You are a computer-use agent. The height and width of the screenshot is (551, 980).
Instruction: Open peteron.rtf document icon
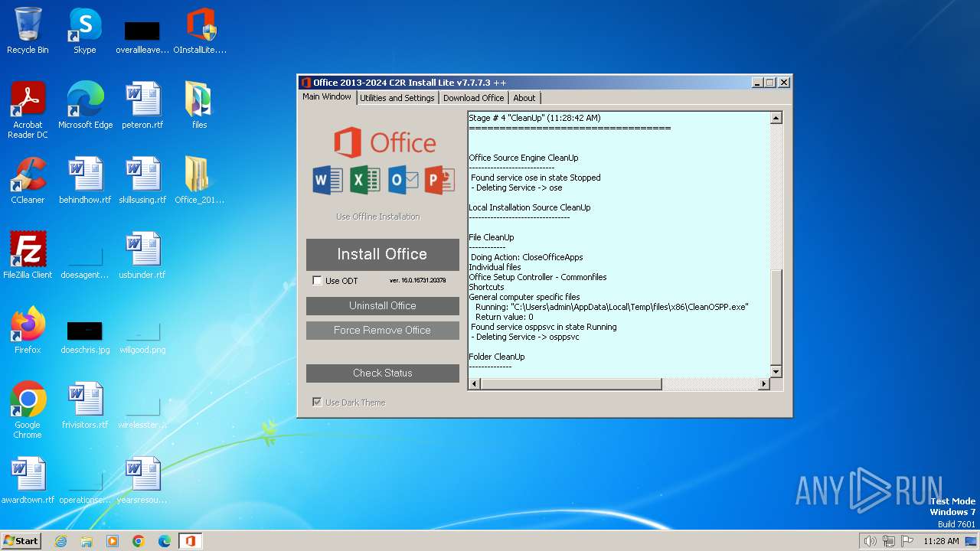coord(142,105)
